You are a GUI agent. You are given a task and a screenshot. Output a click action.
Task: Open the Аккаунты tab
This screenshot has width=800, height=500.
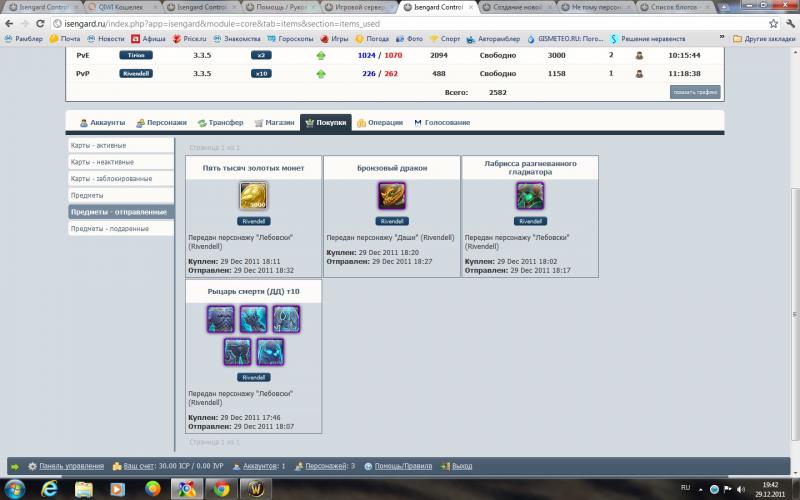(102, 122)
